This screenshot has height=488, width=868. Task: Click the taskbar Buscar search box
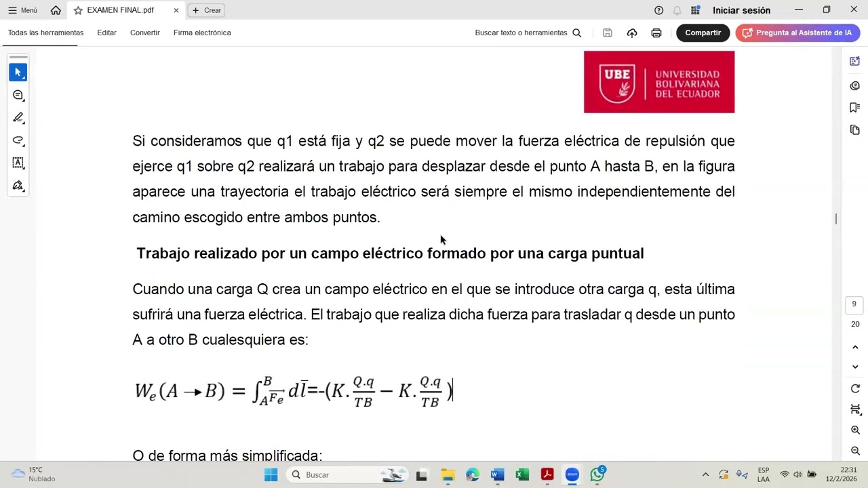(x=349, y=474)
